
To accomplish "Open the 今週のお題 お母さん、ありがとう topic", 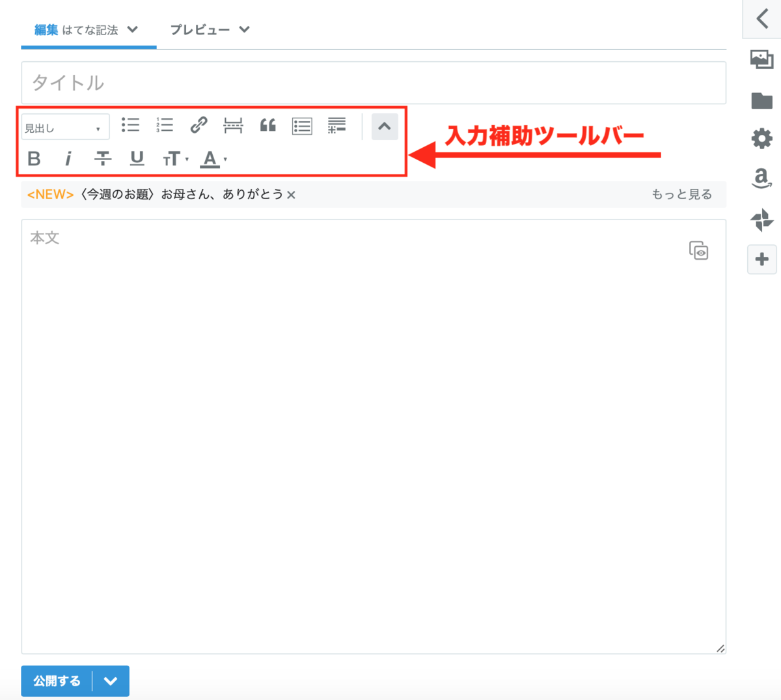I will (x=181, y=194).
